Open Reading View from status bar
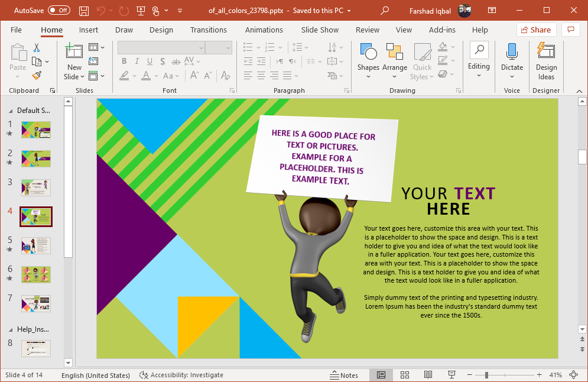 [x=428, y=375]
